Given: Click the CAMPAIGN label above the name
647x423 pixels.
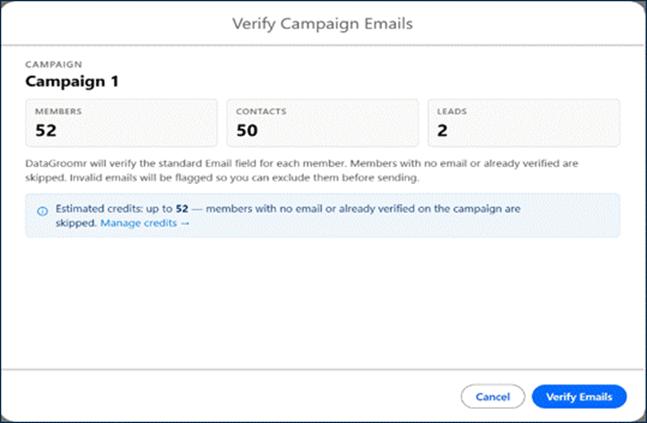Looking at the screenshot, I should point(54,64).
